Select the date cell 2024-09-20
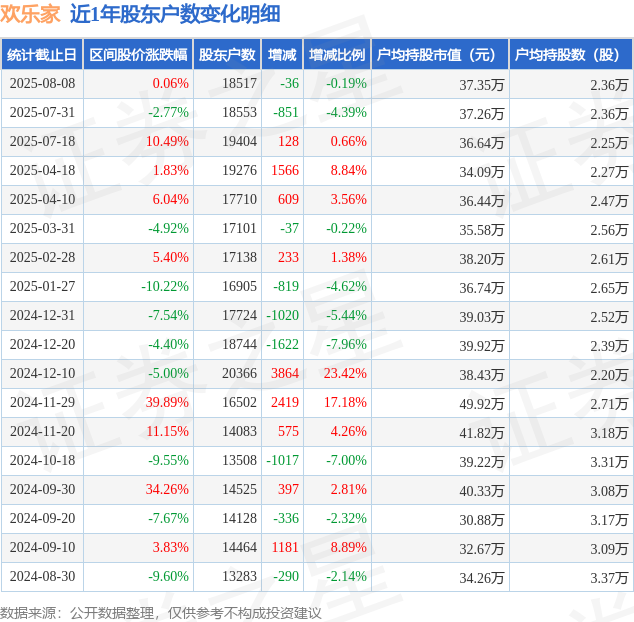The image size is (634, 622). pos(42,518)
